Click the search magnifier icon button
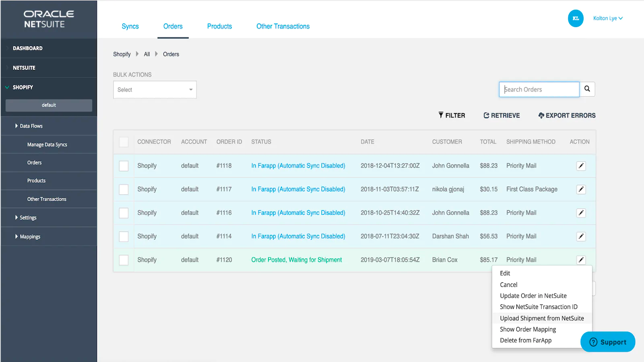The height and width of the screenshot is (362, 644). coord(587,89)
